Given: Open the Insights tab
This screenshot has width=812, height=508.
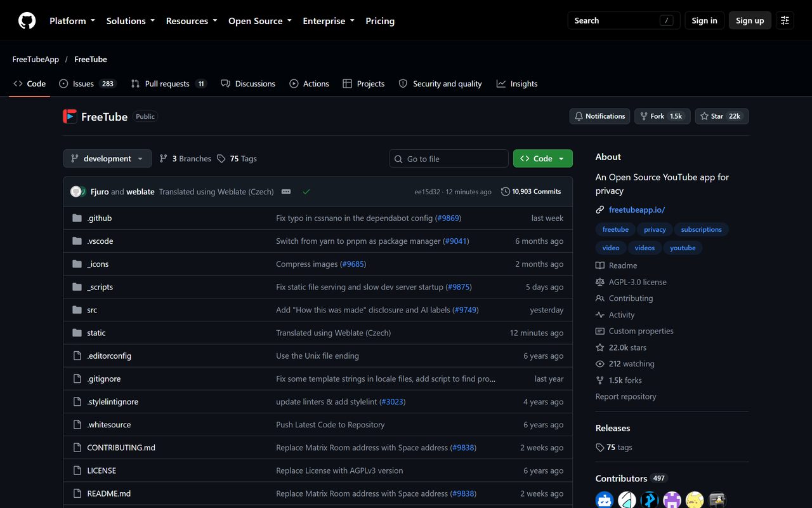Looking at the screenshot, I should (x=517, y=84).
